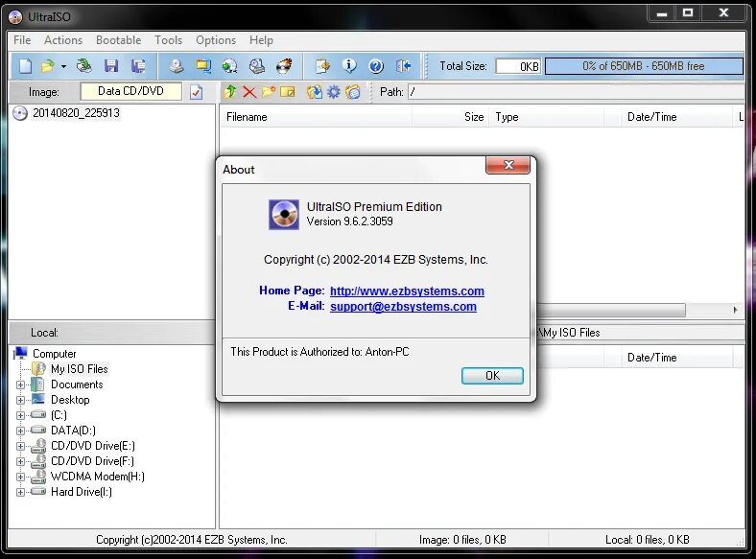Click the Burn CD/DVD Image flame icon
Screen dimensions: 756x559
tap(284, 66)
